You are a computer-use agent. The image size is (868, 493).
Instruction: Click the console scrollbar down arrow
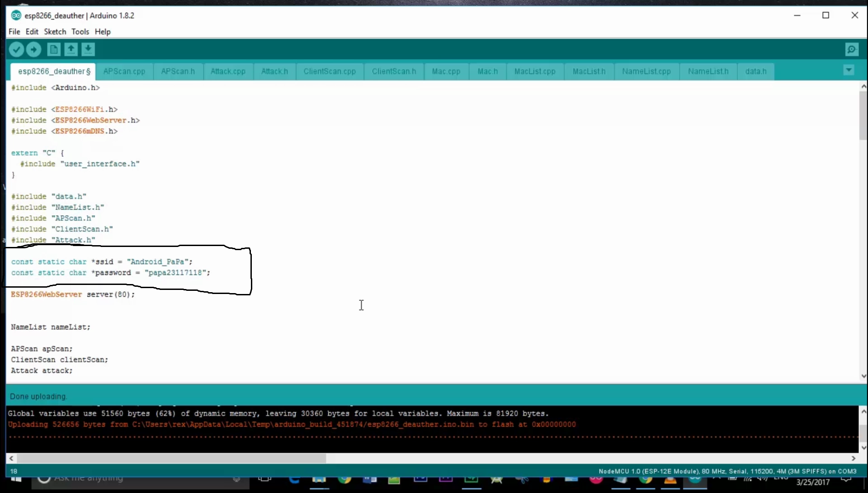coord(863,448)
